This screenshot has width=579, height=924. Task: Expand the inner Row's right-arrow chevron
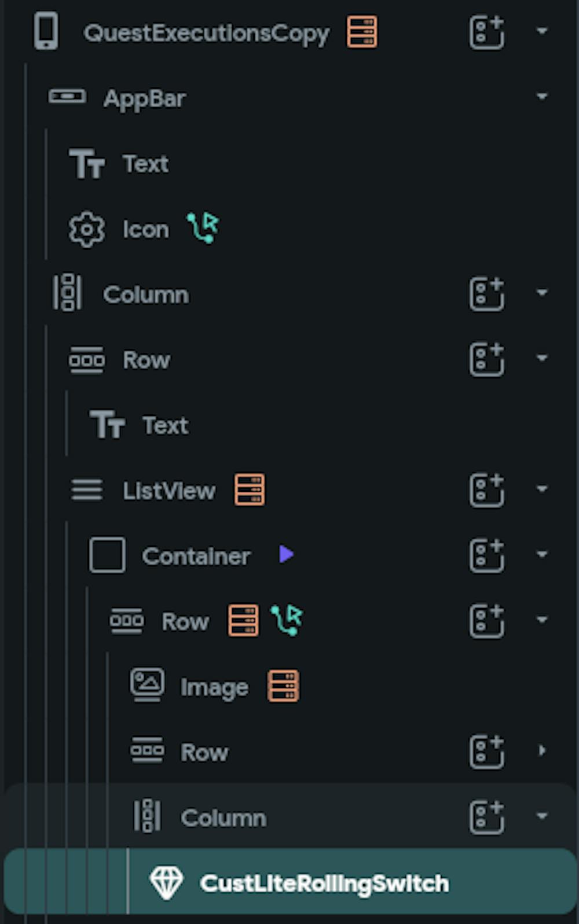[x=542, y=750]
